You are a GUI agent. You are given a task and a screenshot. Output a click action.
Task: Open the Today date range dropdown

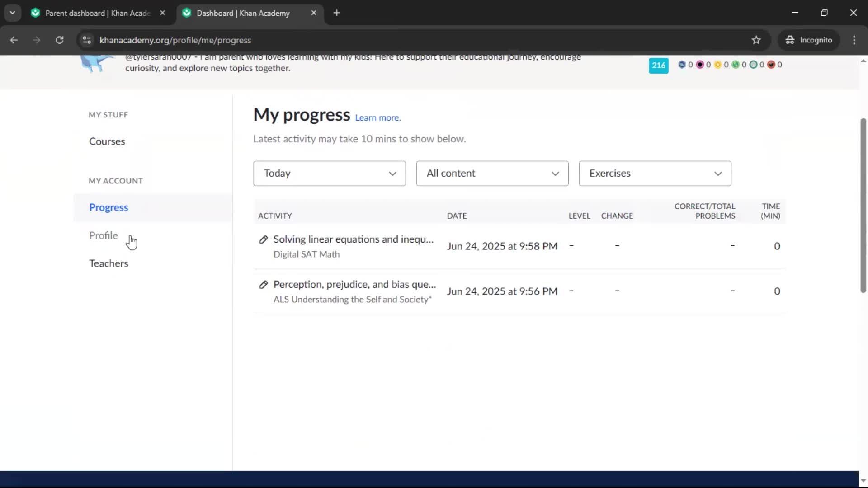(x=329, y=174)
